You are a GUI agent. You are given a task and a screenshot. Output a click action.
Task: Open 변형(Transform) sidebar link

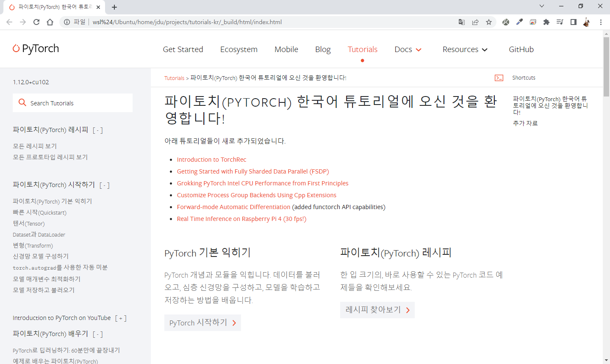click(33, 245)
